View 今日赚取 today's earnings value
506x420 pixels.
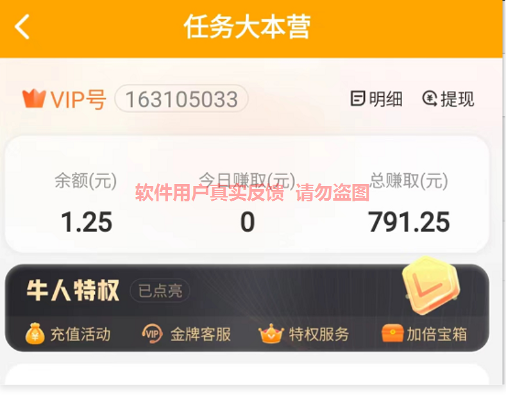pos(248,222)
